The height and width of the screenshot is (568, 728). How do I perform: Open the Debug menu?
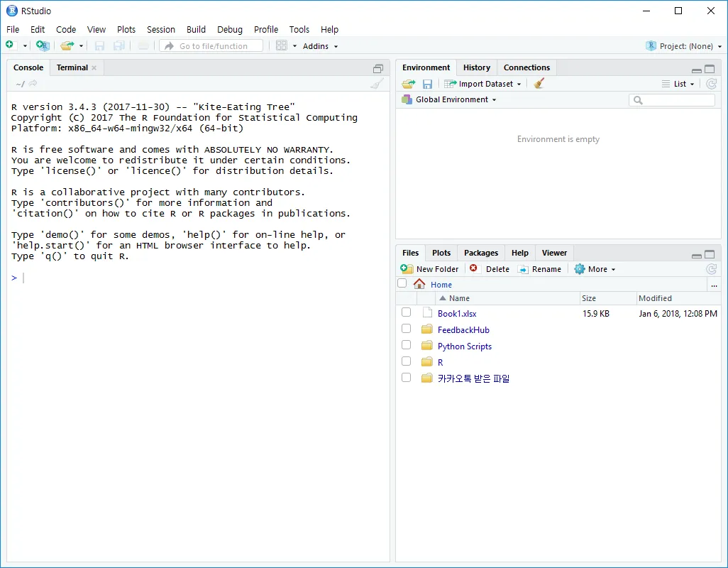tap(230, 29)
